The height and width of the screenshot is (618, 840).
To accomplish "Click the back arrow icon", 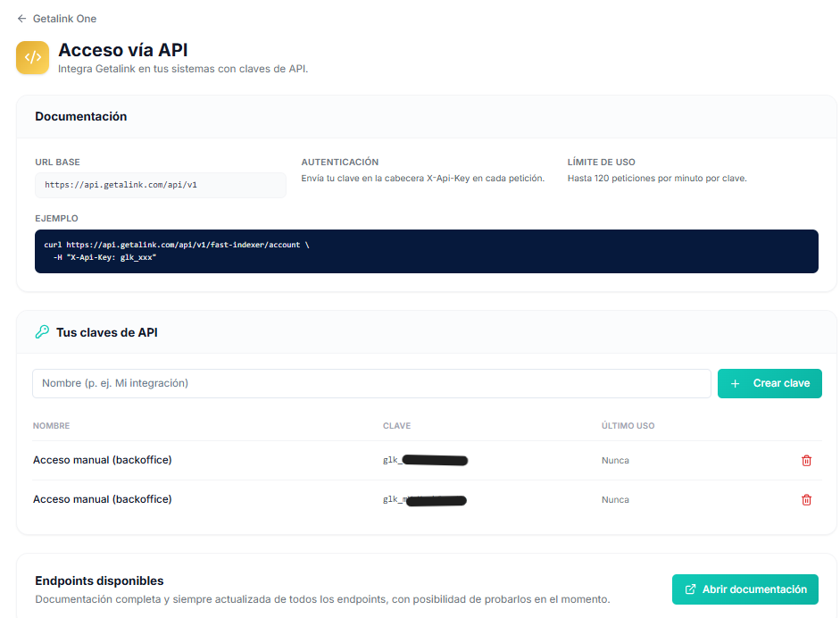I will coord(21,19).
